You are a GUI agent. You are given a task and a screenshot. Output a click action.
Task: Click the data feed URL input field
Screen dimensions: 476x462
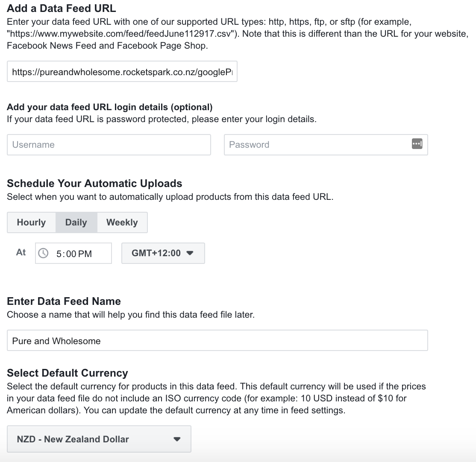coord(122,71)
